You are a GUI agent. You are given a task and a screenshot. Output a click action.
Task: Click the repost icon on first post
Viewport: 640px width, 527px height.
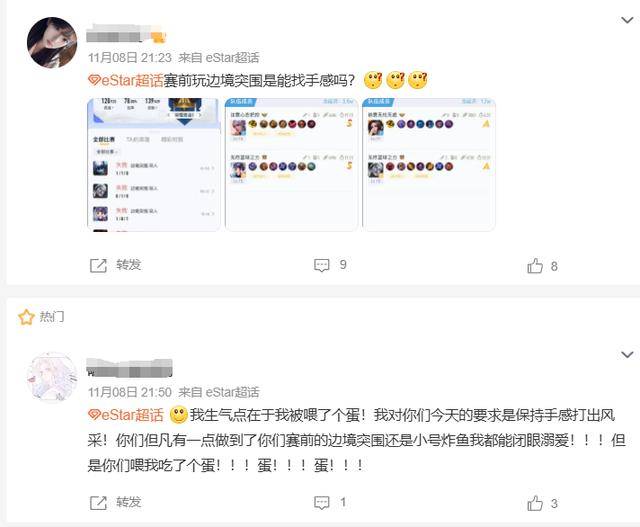(98, 265)
